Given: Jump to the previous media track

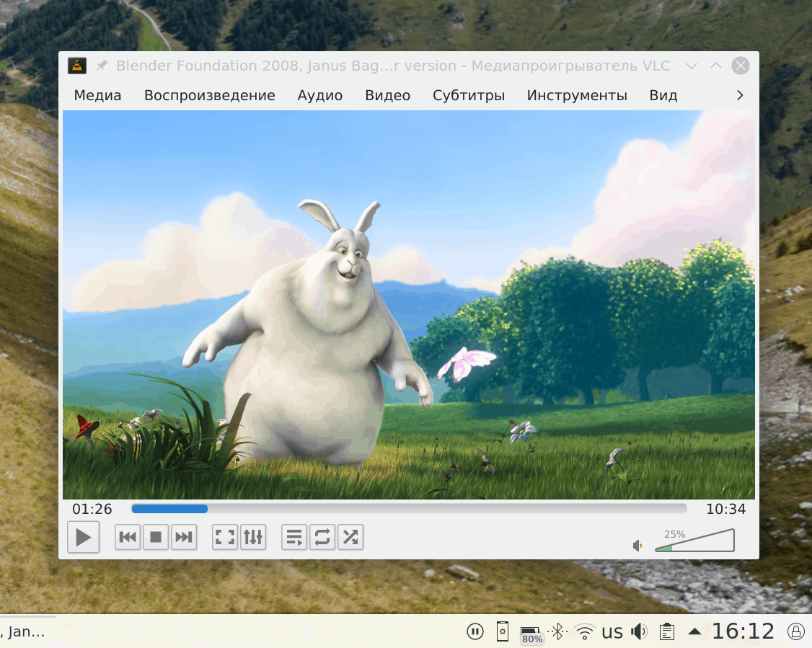Looking at the screenshot, I should [128, 537].
